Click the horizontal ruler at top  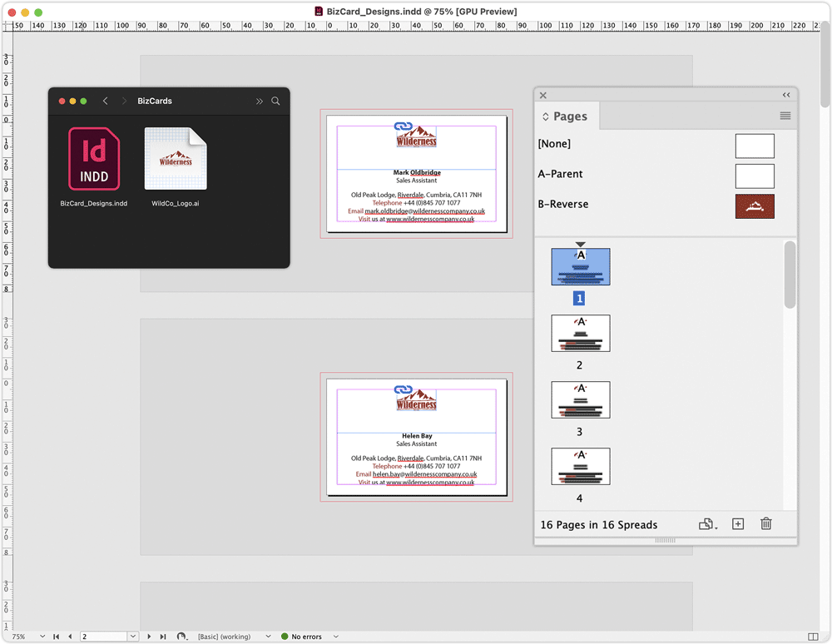click(x=417, y=26)
